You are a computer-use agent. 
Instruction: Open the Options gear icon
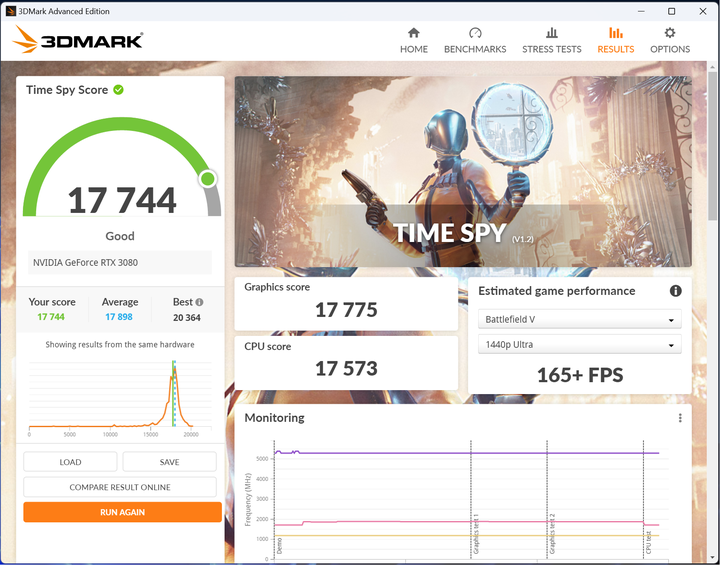[x=670, y=33]
